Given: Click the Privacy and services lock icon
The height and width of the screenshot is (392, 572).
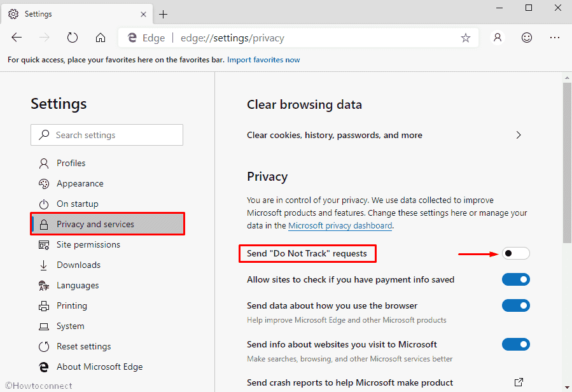Looking at the screenshot, I should coord(44,225).
